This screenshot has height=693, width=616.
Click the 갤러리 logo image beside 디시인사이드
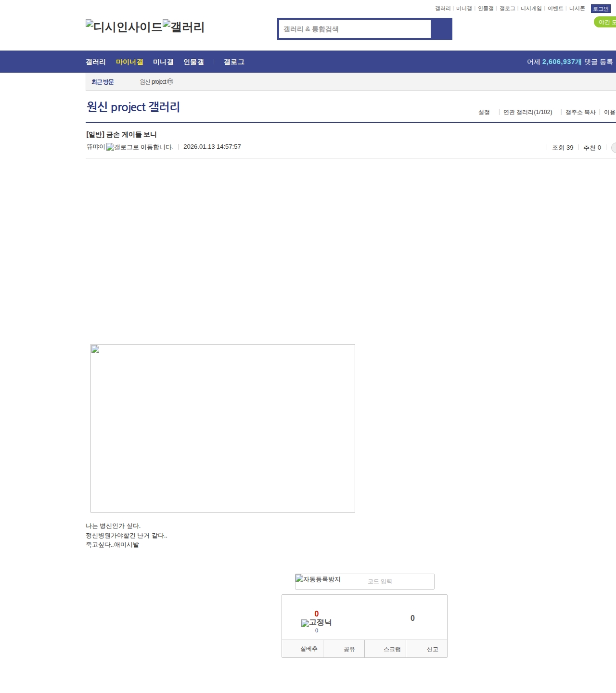click(x=183, y=26)
